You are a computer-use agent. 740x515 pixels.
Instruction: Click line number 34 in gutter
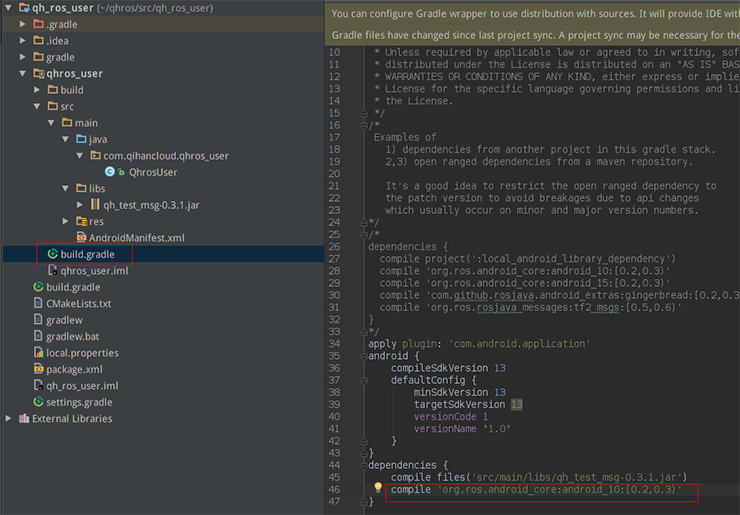coord(334,344)
